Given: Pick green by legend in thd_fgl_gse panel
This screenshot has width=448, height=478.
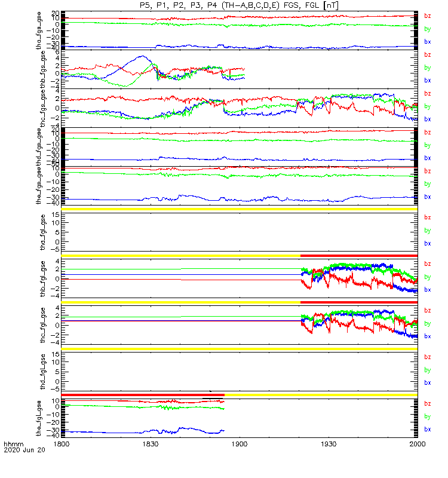Looking at the screenshot, I should click(x=428, y=370).
